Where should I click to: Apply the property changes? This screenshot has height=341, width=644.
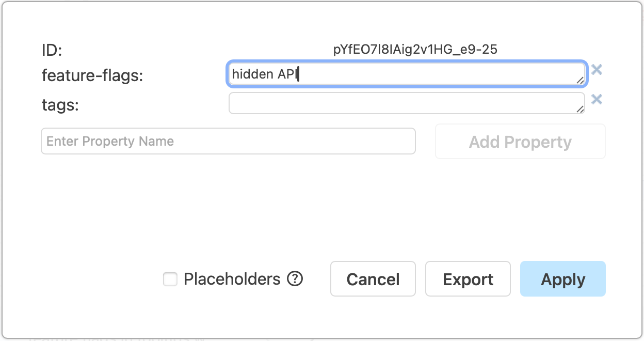(x=562, y=279)
